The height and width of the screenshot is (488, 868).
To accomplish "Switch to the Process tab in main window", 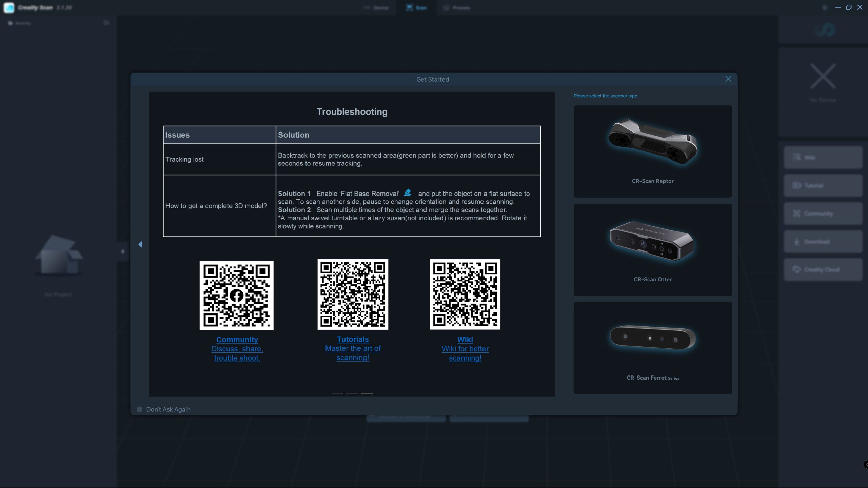I will 457,7.
